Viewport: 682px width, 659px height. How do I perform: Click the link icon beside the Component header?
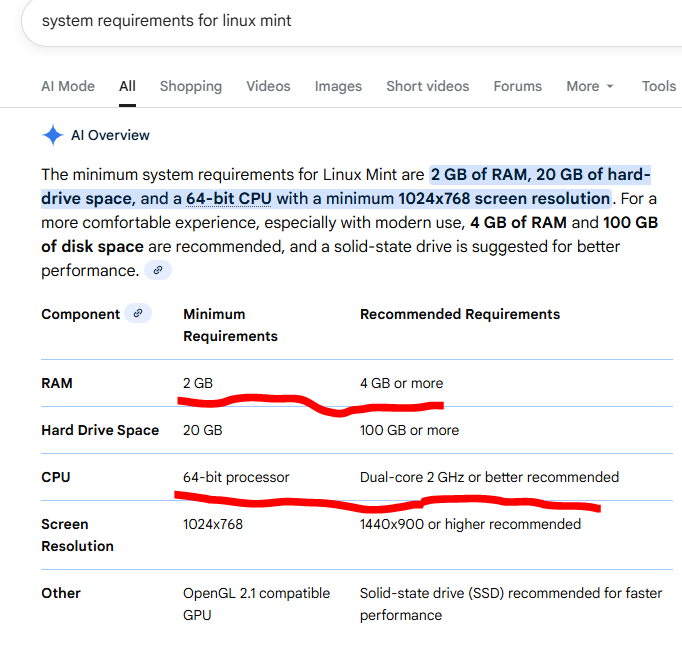(x=138, y=314)
